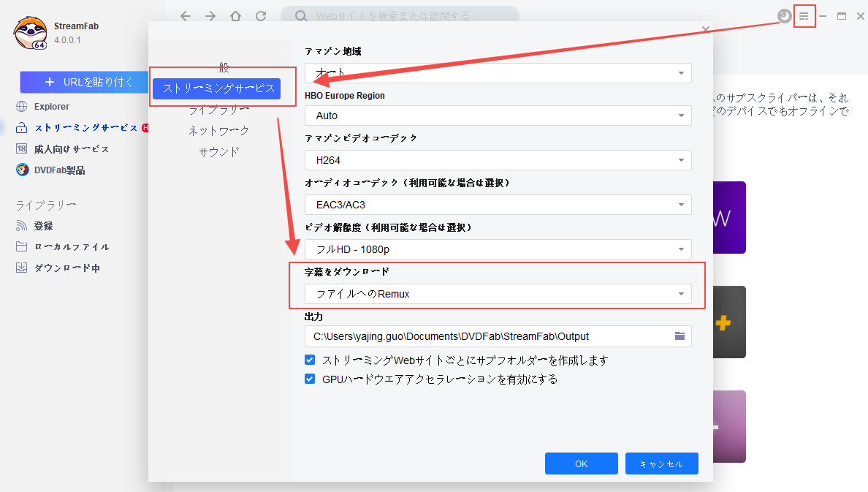The image size is (868, 492).
Task: Click the dark card with plus sign
Action: click(x=729, y=322)
